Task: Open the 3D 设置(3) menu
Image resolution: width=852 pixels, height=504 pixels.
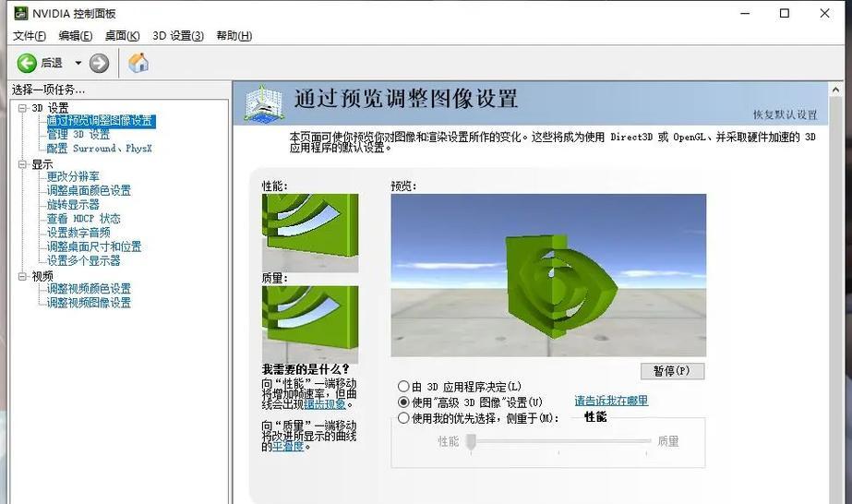Action: point(178,36)
